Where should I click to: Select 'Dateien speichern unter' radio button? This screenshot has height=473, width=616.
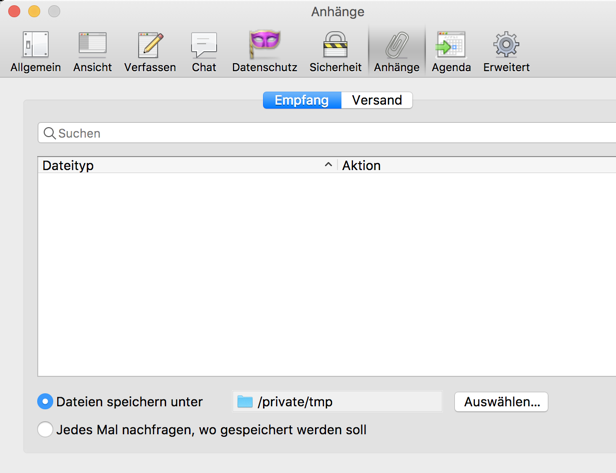(45, 402)
